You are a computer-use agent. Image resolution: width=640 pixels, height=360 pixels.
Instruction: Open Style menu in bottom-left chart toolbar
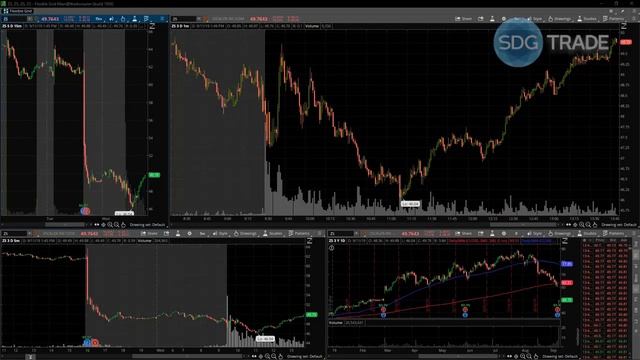[x=220, y=233]
